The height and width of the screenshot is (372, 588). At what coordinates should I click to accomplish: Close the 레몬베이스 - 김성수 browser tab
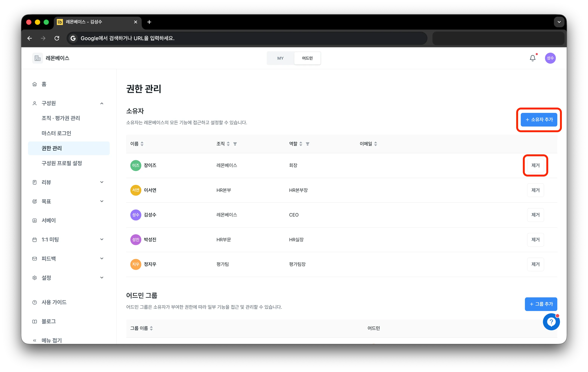(x=135, y=22)
